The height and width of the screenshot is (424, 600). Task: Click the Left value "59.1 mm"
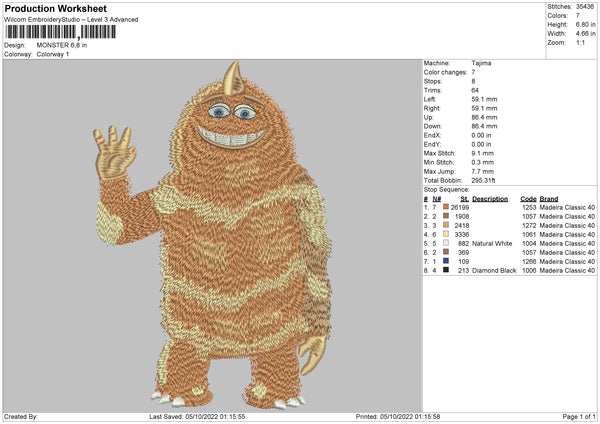click(x=484, y=99)
